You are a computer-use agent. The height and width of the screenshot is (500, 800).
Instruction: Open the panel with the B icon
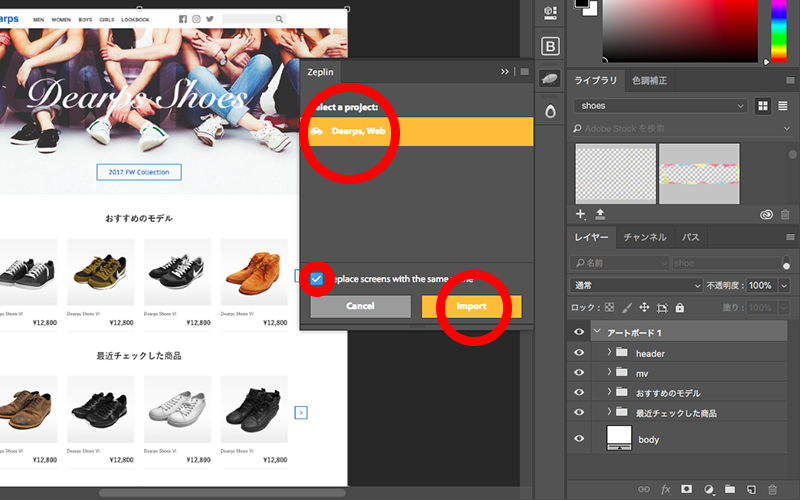click(x=549, y=45)
